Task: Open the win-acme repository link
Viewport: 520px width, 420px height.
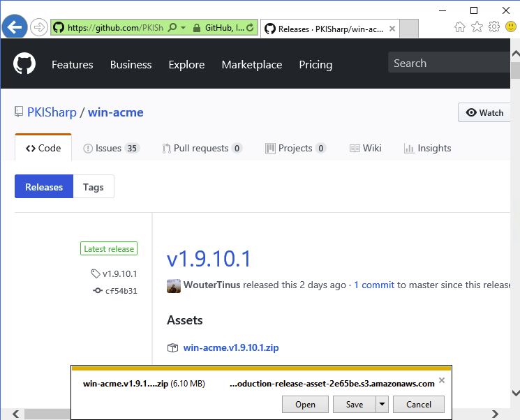Action: click(x=115, y=112)
